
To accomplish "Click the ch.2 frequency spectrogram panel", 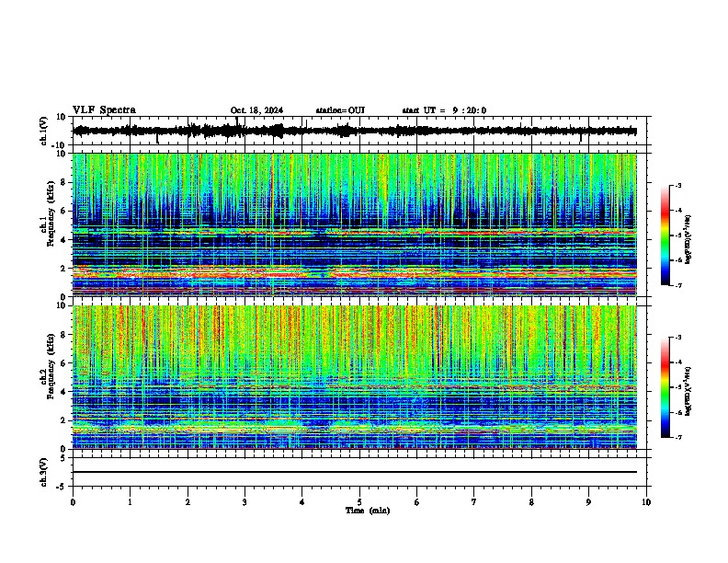I will pos(355,377).
